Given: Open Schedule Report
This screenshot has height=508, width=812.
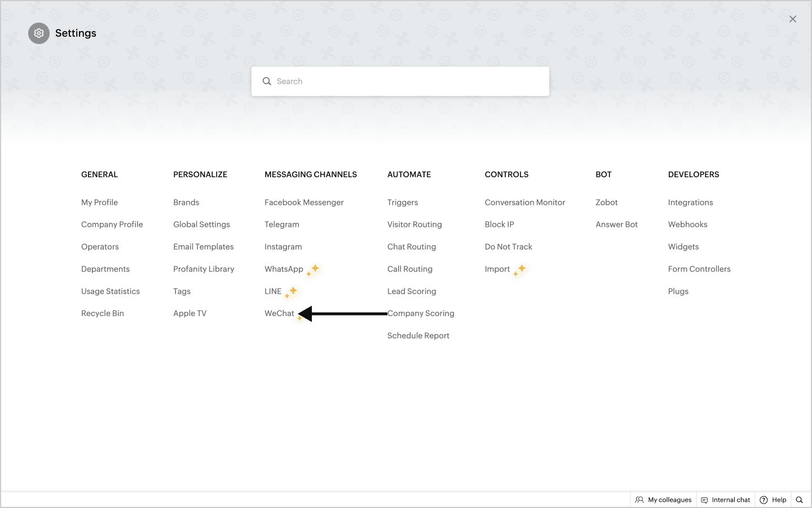Looking at the screenshot, I should click(418, 336).
